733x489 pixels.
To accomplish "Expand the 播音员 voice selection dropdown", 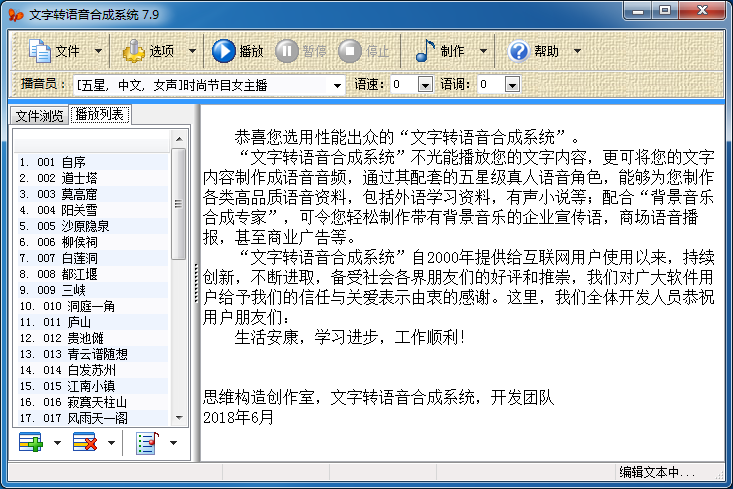I will pos(337,85).
